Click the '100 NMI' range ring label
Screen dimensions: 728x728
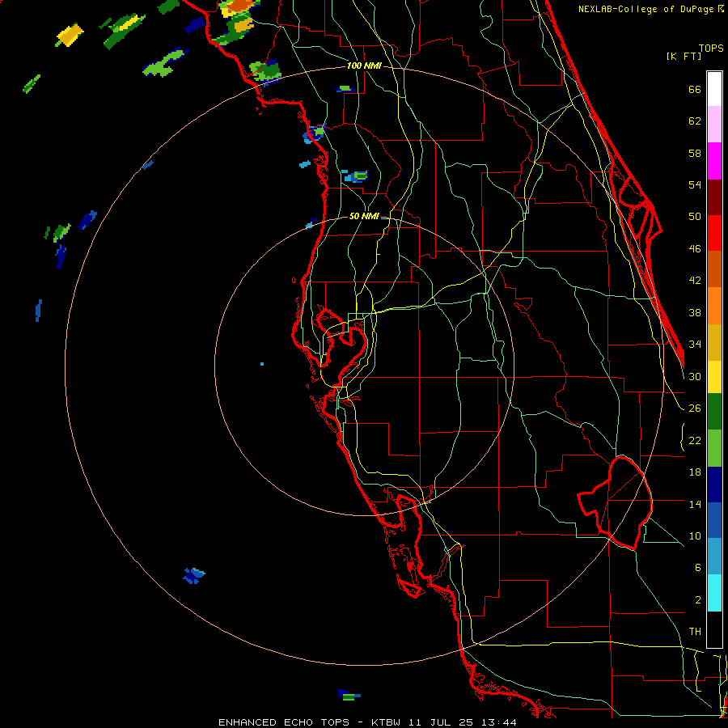[364, 66]
